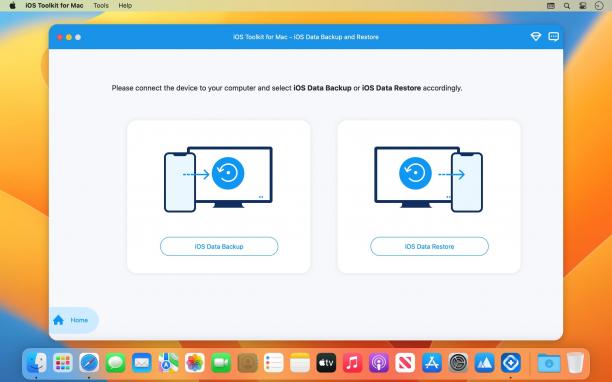Viewport: 612px width, 382px height.
Task: Open the iOS Toolkit app in Dock
Action: click(x=511, y=363)
